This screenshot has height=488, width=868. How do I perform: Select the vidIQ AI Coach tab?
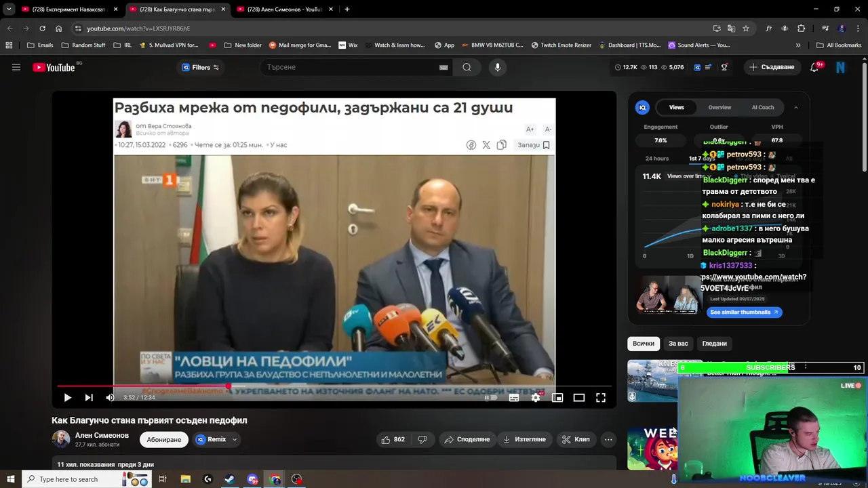click(x=763, y=107)
